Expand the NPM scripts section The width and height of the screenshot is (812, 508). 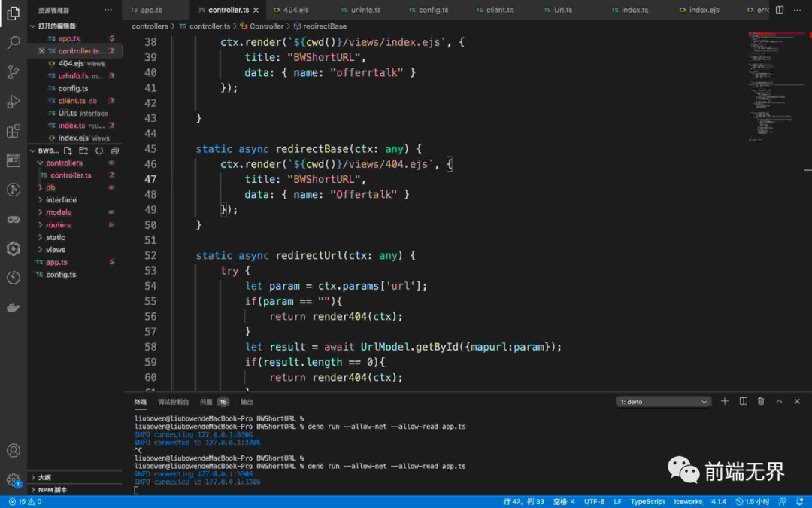[x=75, y=490]
